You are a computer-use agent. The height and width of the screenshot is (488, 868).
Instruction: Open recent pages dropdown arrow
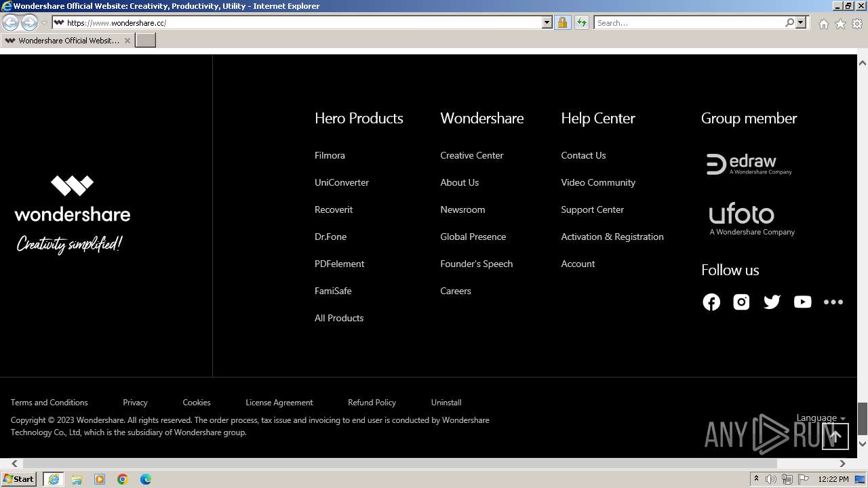pos(44,23)
